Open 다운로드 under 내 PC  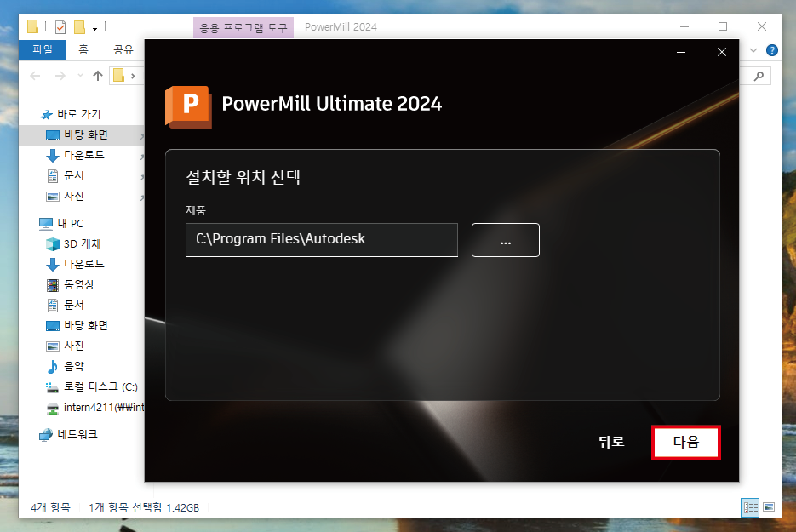tap(84, 264)
